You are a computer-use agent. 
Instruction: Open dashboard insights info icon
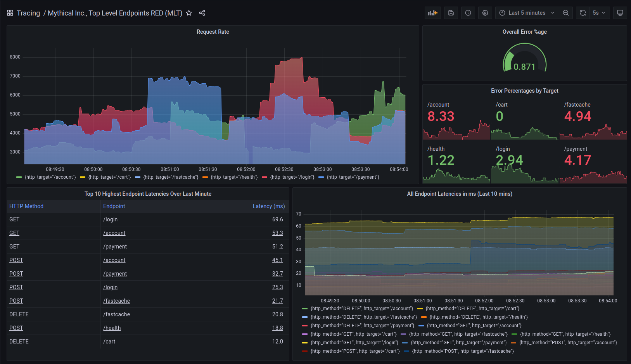(468, 12)
